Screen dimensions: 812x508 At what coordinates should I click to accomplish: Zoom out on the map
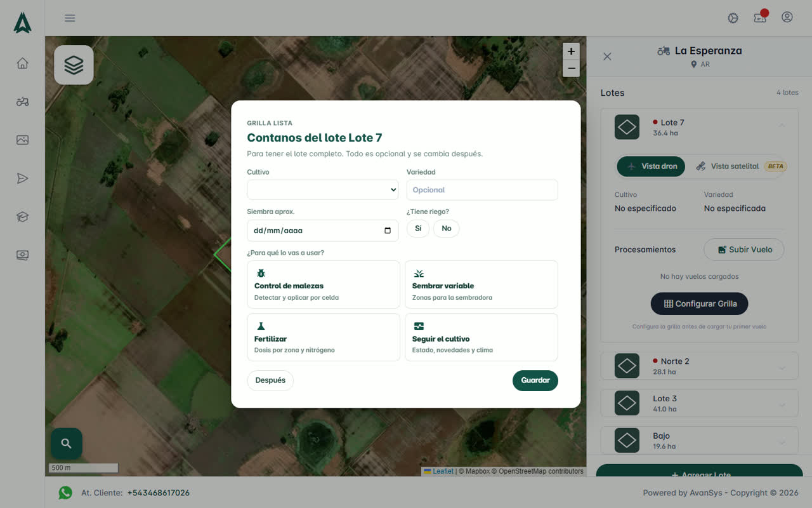pyautogui.click(x=571, y=68)
